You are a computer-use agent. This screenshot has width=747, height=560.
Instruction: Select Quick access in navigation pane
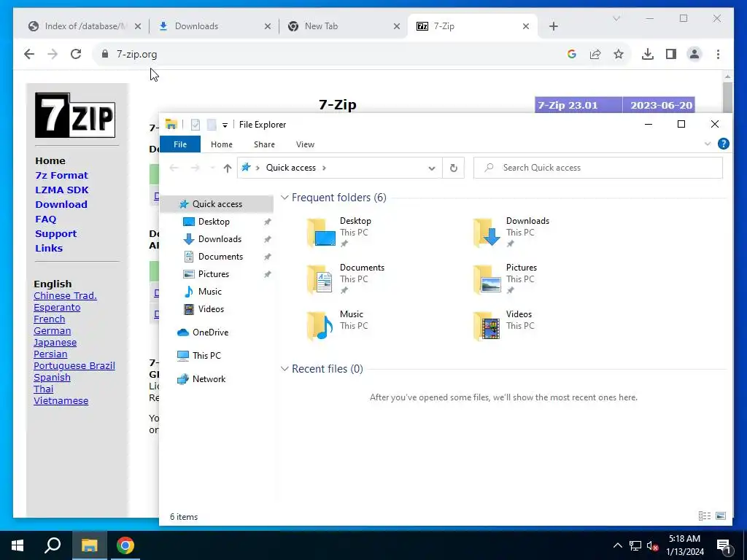[217, 204]
